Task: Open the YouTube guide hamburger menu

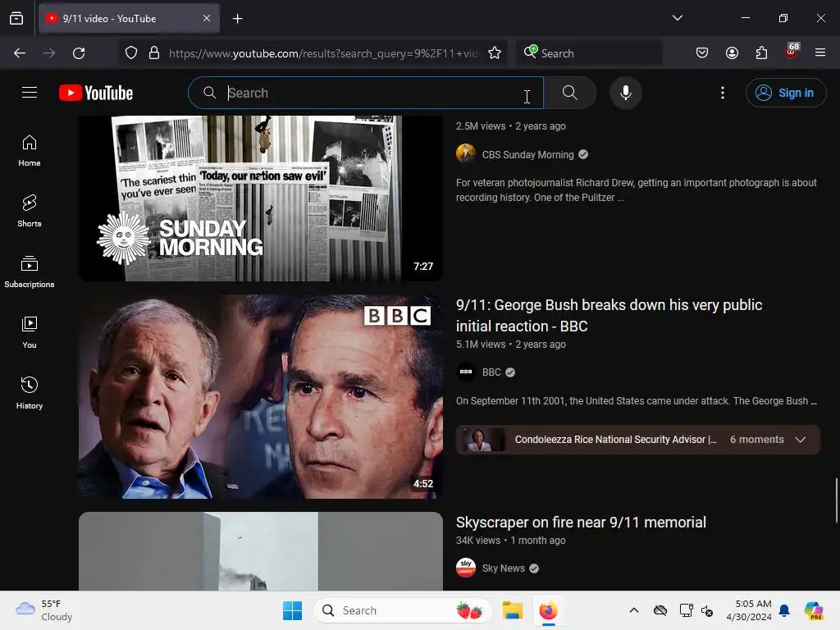Action: [x=30, y=93]
